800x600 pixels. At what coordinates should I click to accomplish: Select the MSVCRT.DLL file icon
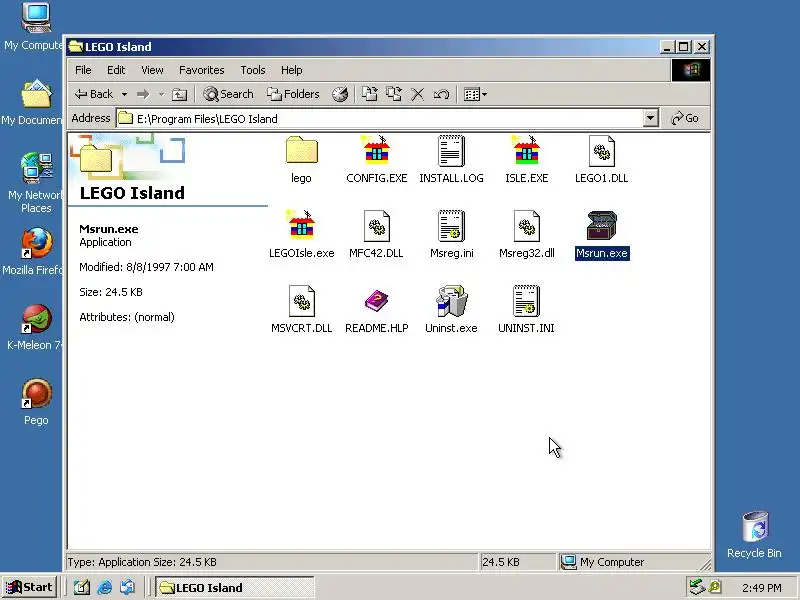[302, 301]
